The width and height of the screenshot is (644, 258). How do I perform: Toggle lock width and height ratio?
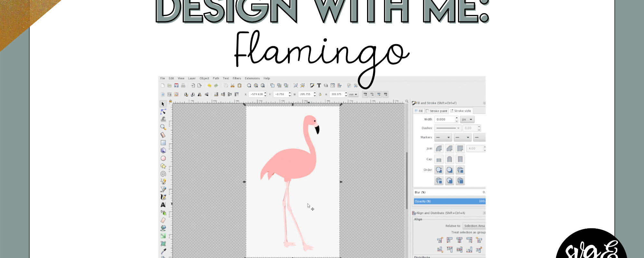(320, 94)
